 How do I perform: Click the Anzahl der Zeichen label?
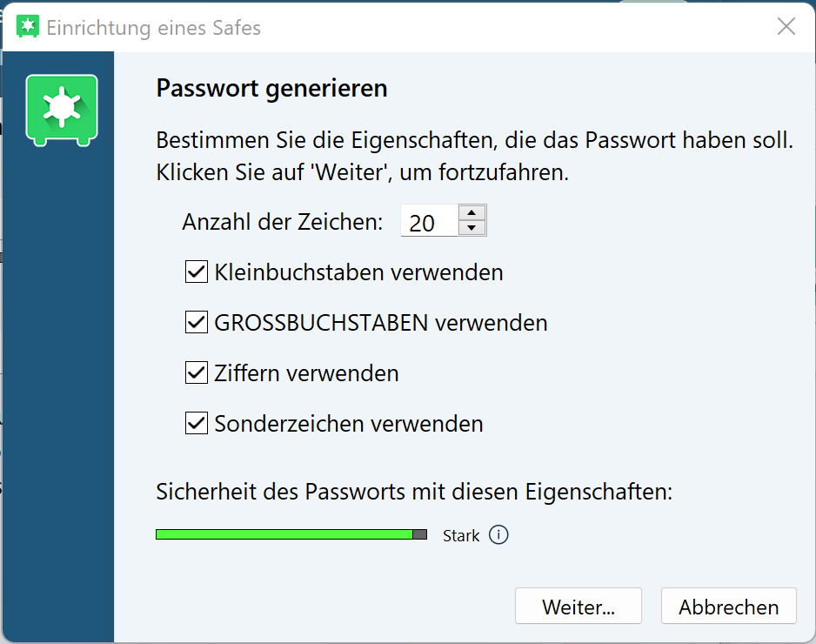pyautogui.click(x=282, y=222)
